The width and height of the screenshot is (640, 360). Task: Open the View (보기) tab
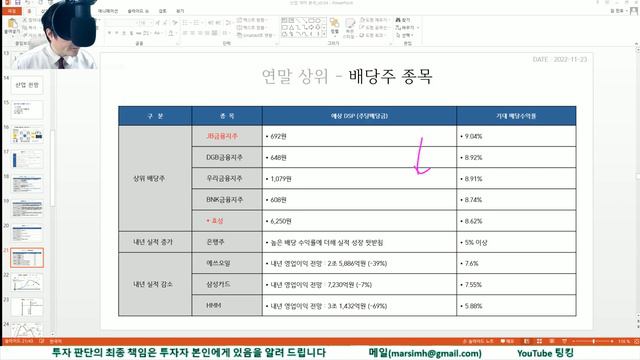coord(180,11)
